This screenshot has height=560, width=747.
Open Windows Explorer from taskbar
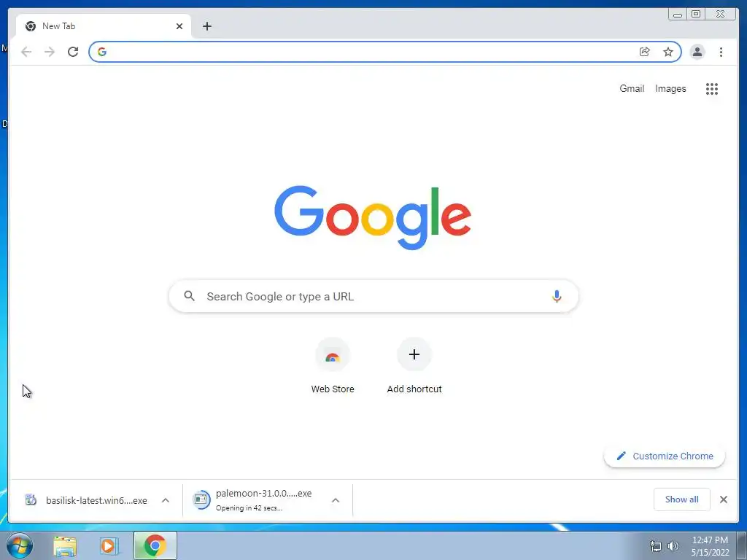pos(65,545)
